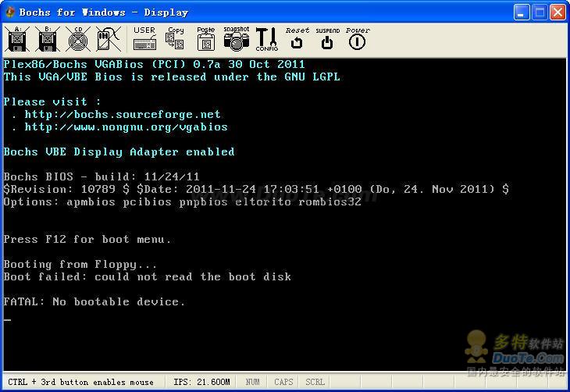Click the Suspend icon

click(x=327, y=38)
